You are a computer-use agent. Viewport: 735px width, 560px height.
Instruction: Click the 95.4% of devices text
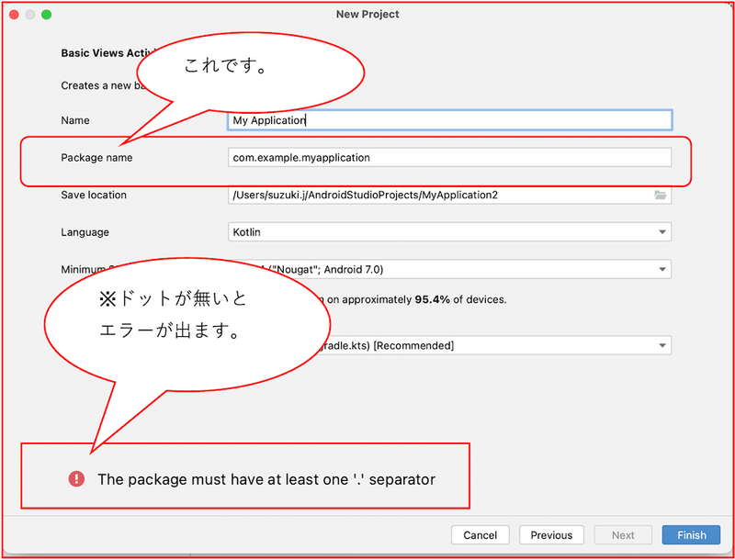point(461,299)
